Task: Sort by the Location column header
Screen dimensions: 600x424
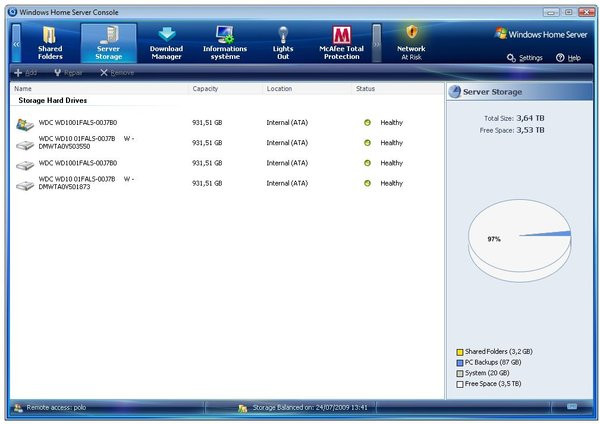Action: tap(279, 88)
